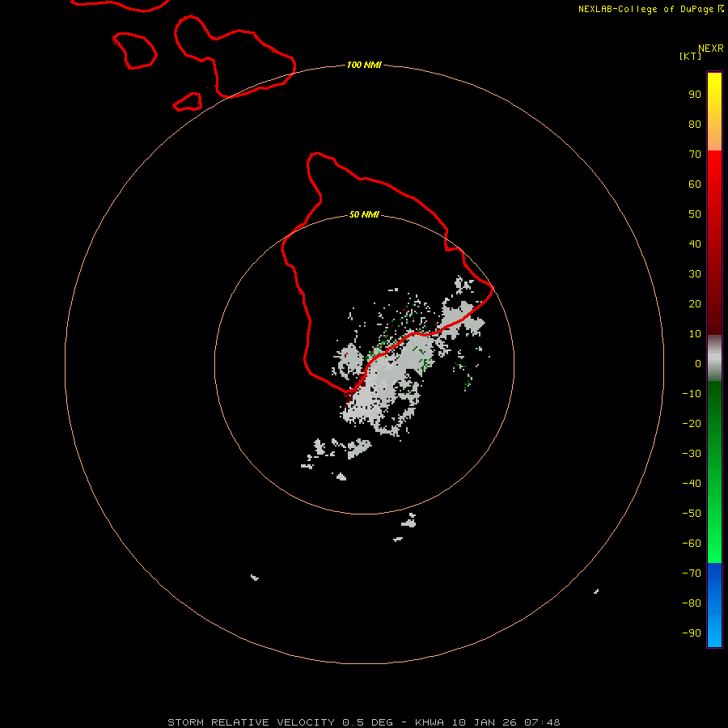
Task: Click the -20 value on velocity scale
Action: pyautogui.click(x=692, y=423)
